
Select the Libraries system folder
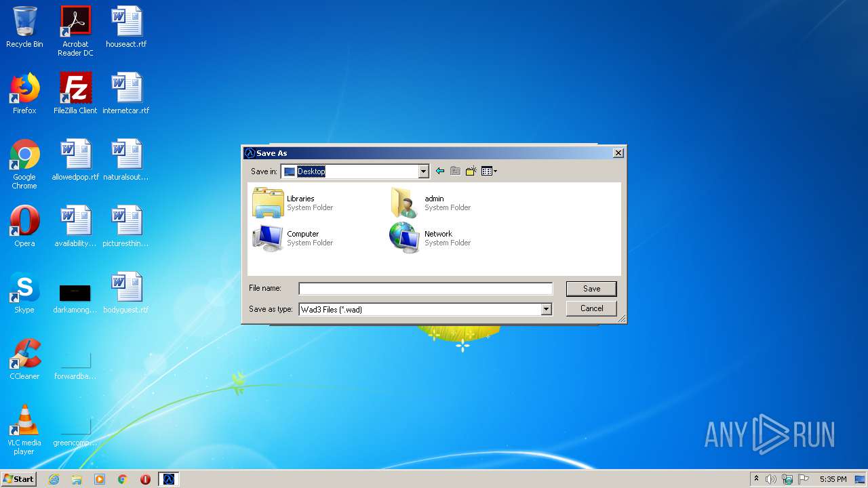click(x=293, y=203)
